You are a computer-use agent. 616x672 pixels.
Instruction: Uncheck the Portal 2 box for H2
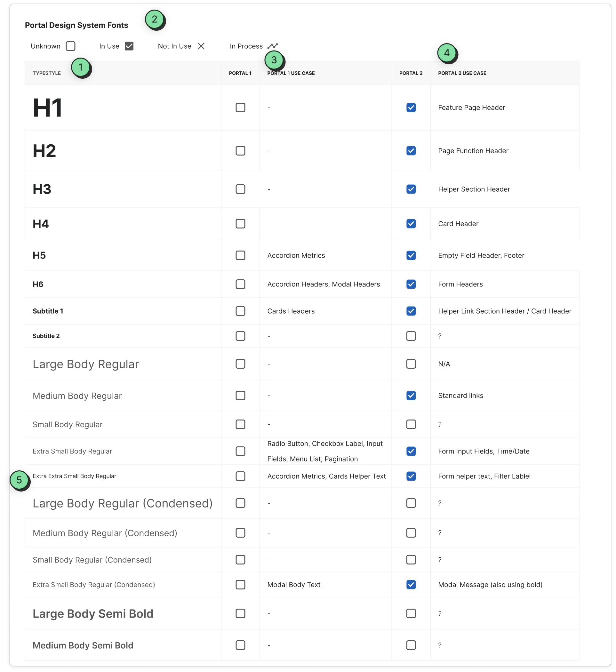(411, 151)
